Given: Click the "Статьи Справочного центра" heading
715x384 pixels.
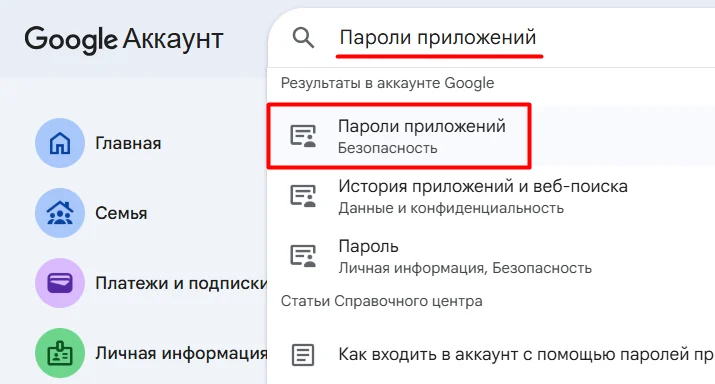Looking at the screenshot, I should click(382, 301).
